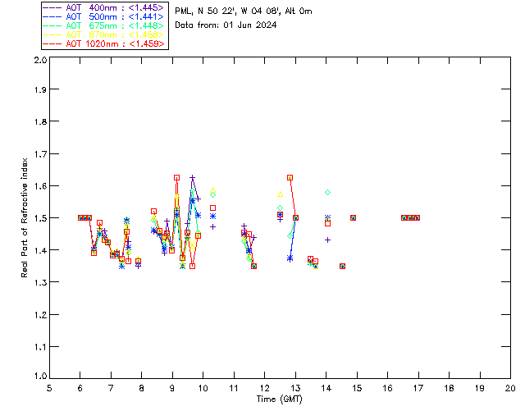Click the x-axis label 13

click(295, 388)
